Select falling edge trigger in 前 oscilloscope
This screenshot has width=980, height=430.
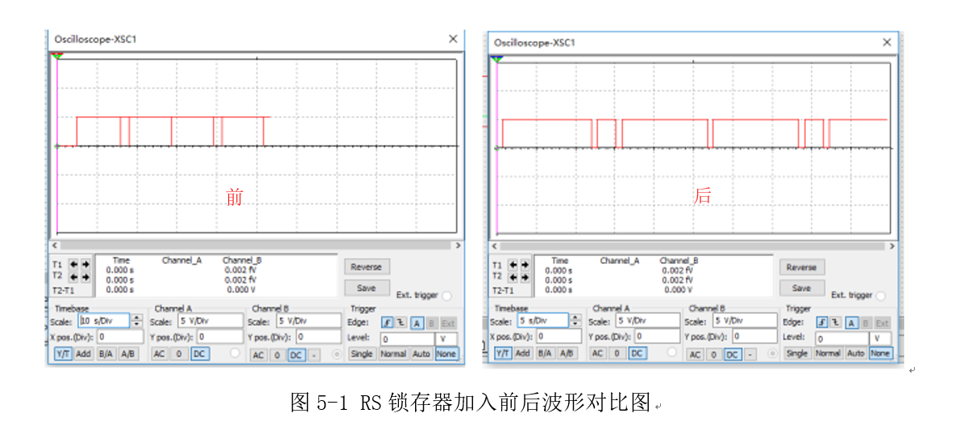tap(399, 323)
